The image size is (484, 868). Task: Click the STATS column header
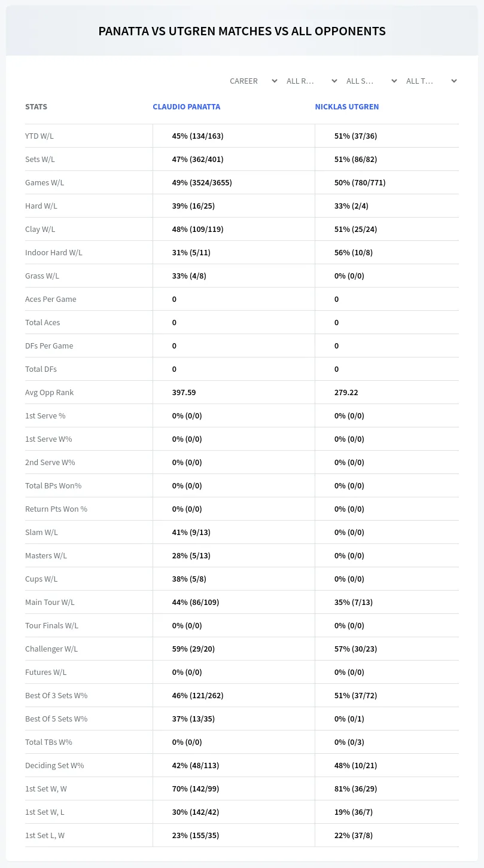[36, 106]
